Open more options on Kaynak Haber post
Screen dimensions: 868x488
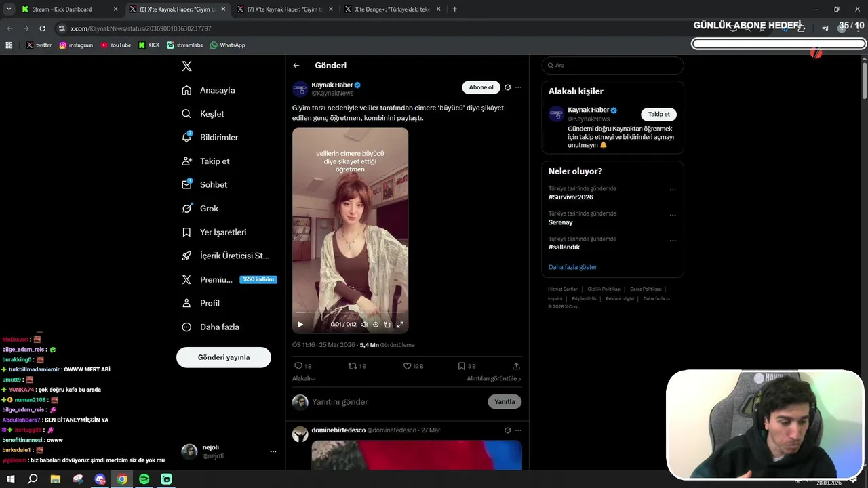point(518,87)
